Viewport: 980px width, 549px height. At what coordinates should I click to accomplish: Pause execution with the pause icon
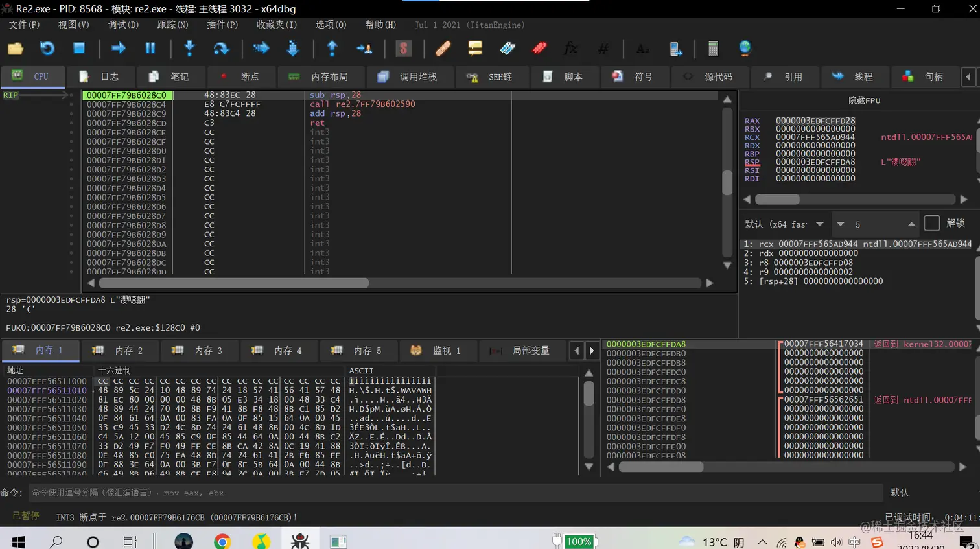pos(150,49)
